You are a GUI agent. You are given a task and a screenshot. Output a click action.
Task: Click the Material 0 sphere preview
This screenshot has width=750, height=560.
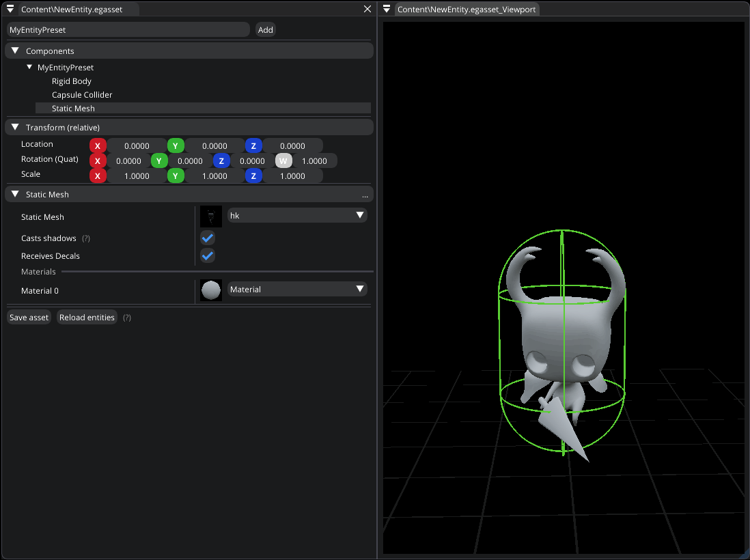click(x=211, y=290)
